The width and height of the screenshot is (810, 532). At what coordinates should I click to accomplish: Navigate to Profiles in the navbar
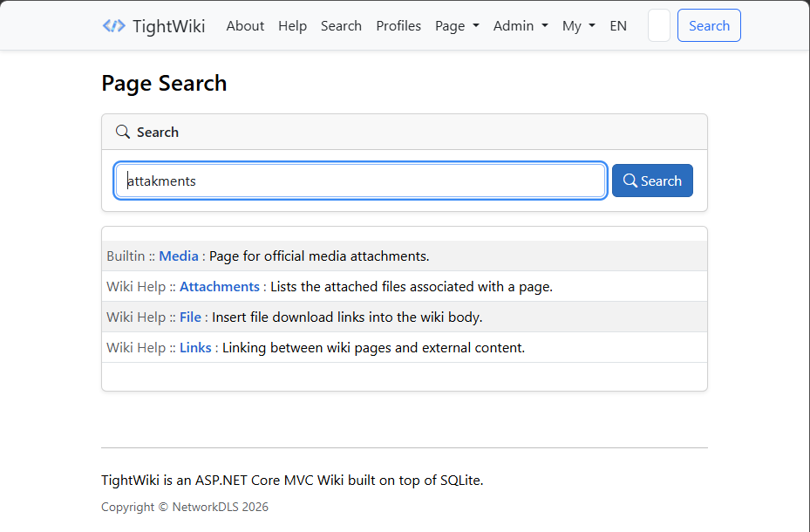pos(398,26)
